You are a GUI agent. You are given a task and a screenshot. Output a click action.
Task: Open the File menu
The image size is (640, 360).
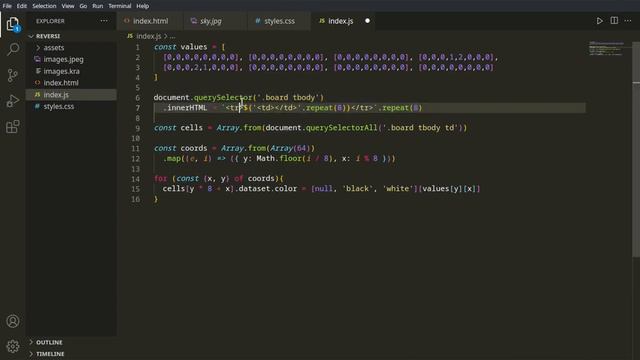click(7, 6)
